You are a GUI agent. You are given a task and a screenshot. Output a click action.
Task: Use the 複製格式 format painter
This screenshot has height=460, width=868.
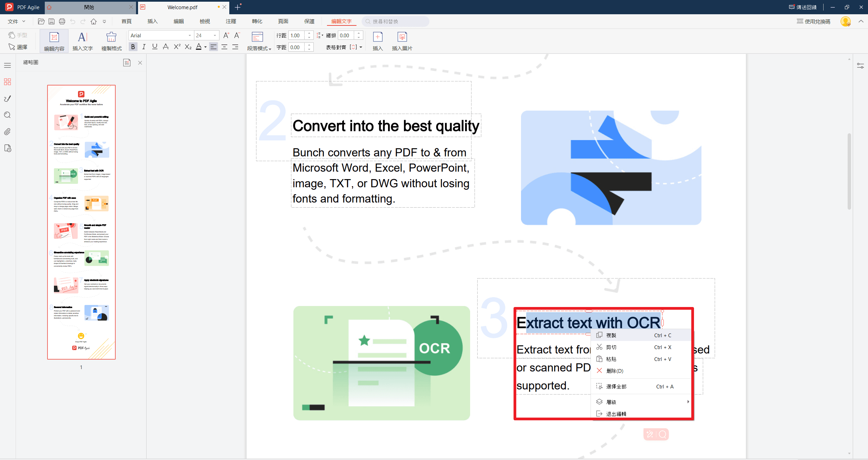tap(111, 41)
